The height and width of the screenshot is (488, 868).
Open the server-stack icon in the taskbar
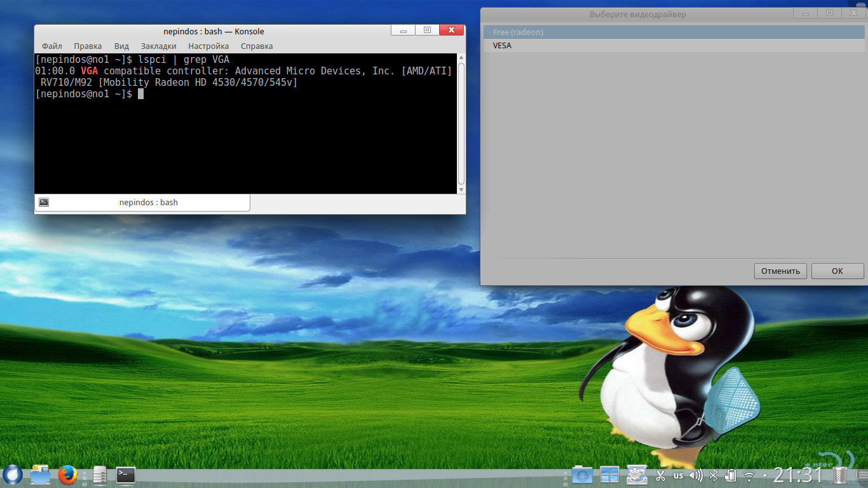tap(100, 475)
